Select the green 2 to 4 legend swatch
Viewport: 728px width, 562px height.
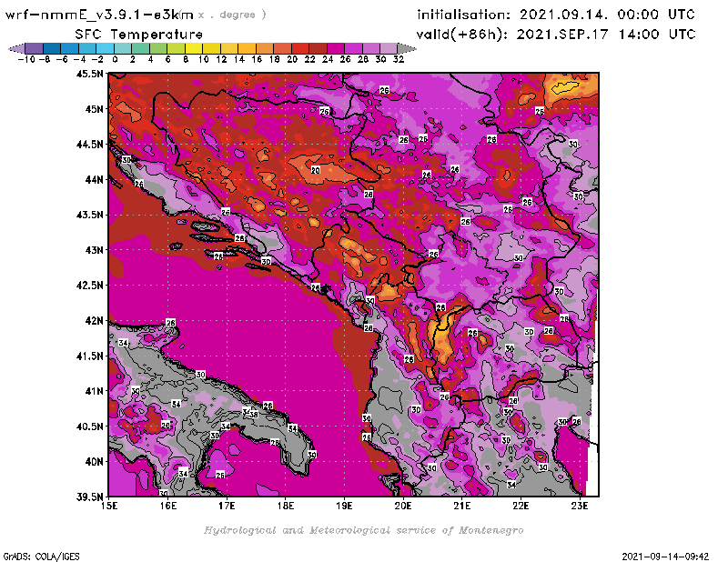coord(141,48)
